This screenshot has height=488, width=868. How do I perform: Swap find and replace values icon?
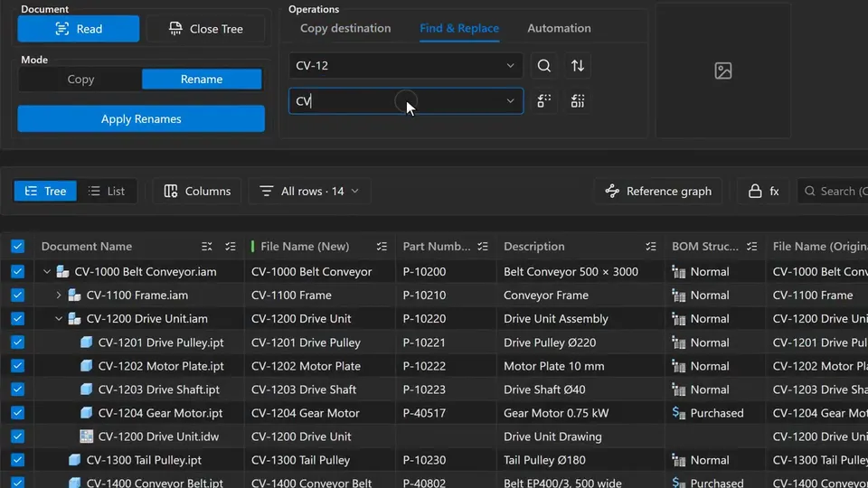pyautogui.click(x=578, y=66)
